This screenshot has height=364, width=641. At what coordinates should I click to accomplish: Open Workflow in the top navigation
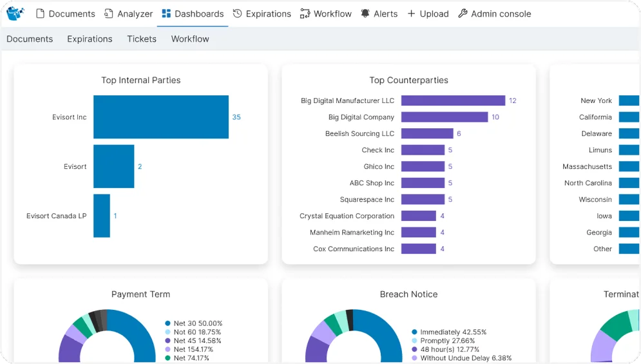(326, 14)
